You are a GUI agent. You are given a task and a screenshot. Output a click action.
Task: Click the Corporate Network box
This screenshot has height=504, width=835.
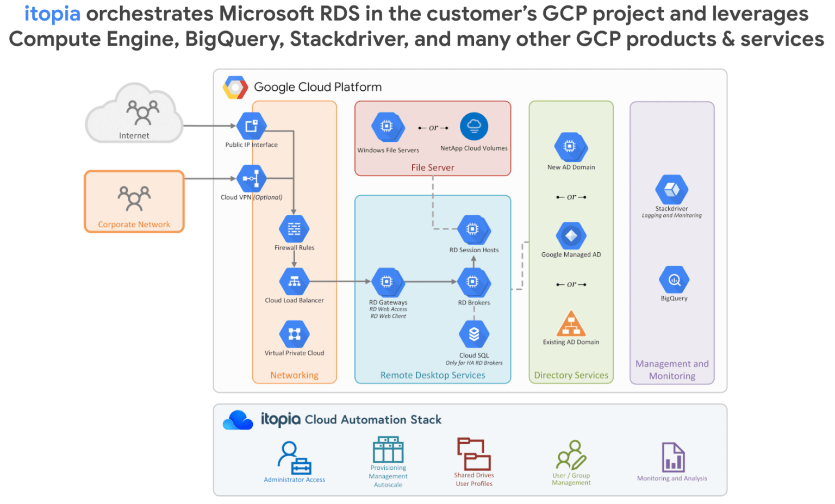pyautogui.click(x=134, y=201)
